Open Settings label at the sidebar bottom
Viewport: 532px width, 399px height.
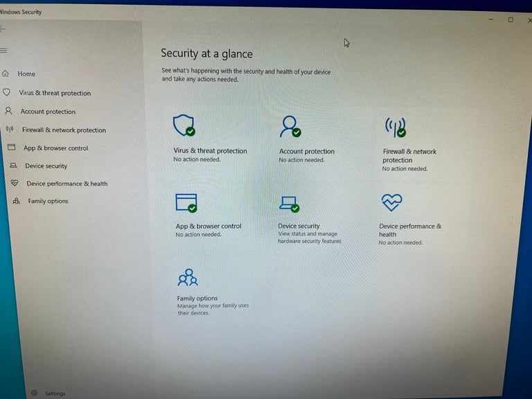point(55,393)
